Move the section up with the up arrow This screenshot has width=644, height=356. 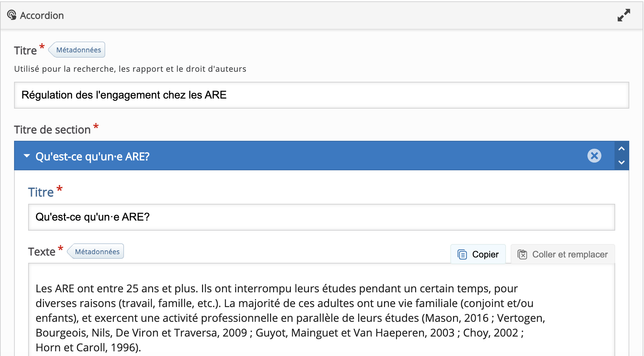[622, 149]
